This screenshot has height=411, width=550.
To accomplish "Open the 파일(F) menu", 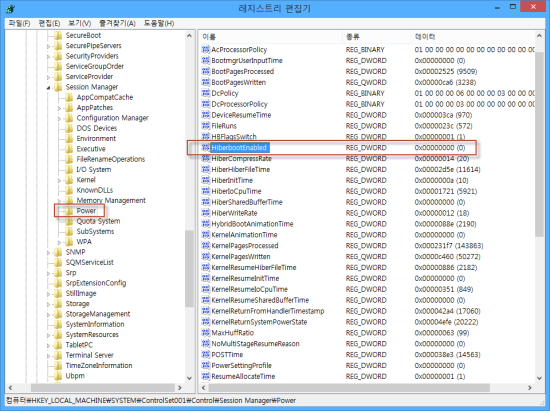I will [x=19, y=23].
